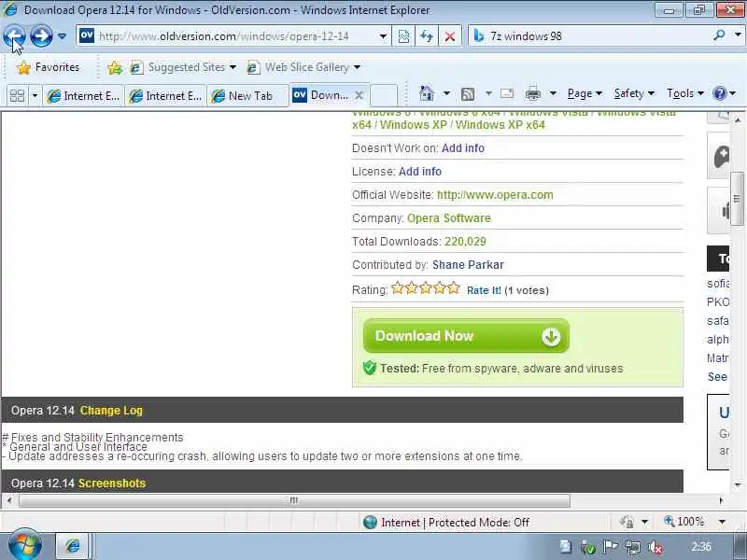Go back with the Back arrow button
Screen dimensions: 747x560
point(14,36)
